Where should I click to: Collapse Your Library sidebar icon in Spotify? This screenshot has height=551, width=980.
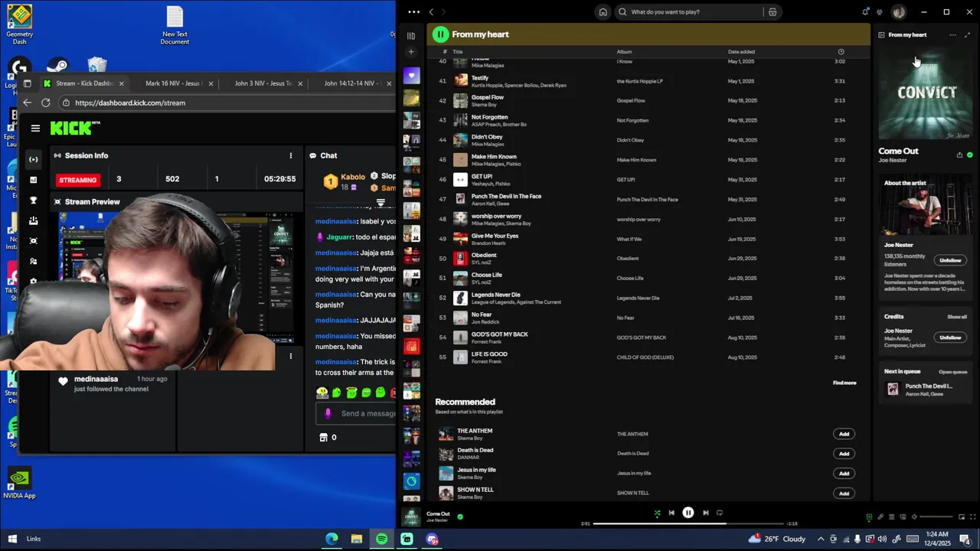point(411,35)
